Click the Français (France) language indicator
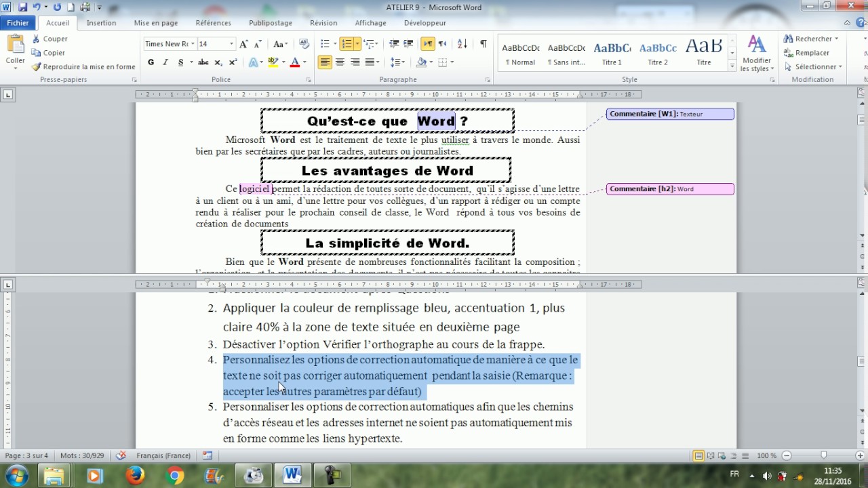Image resolution: width=868 pixels, height=488 pixels. 163,455
